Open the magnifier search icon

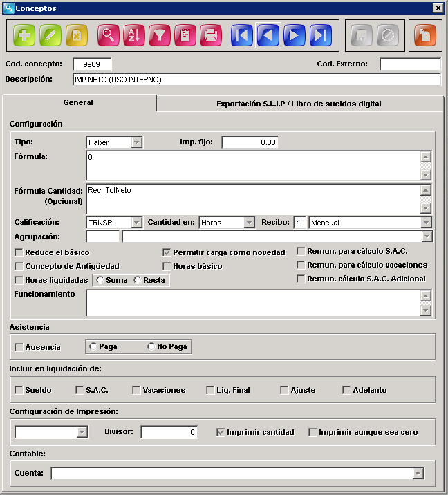pyautogui.click(x=109, y=35)
